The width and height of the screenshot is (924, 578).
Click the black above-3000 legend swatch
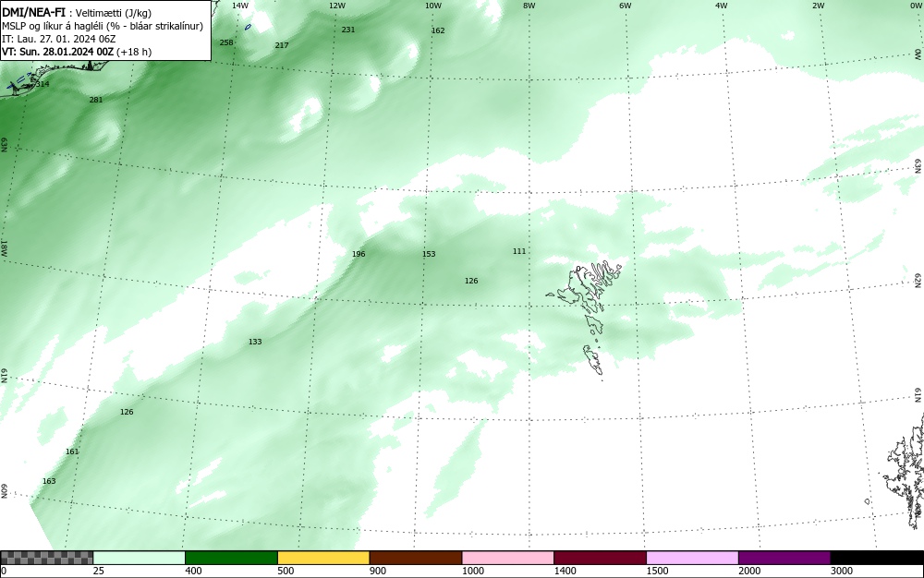(x=877, y=558)
